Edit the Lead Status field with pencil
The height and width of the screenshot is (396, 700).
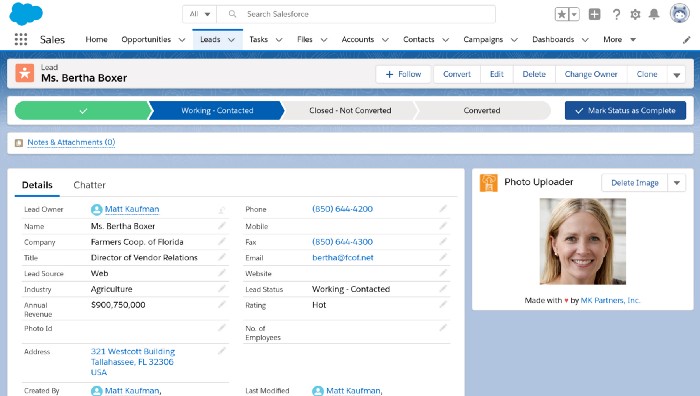click(443, 288)
